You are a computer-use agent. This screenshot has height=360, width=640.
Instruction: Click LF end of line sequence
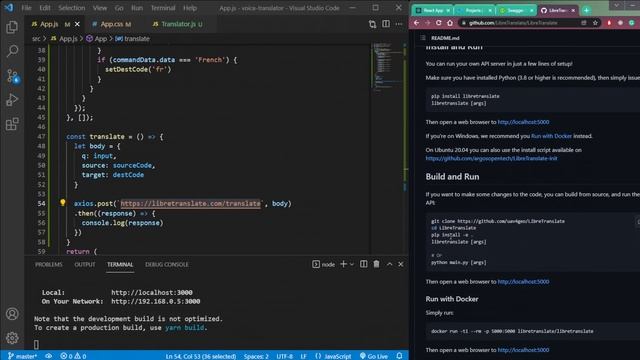coord(304,356)
